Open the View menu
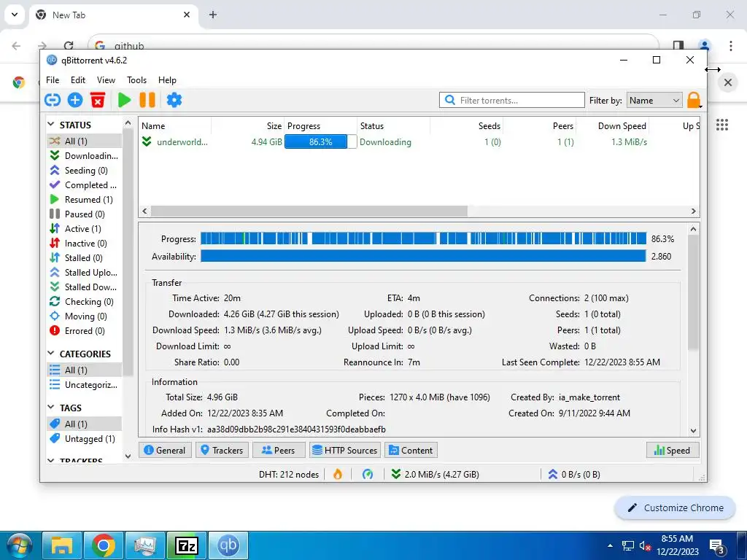The height and width of the screenshot is (560, 747). tap(106, 80)
